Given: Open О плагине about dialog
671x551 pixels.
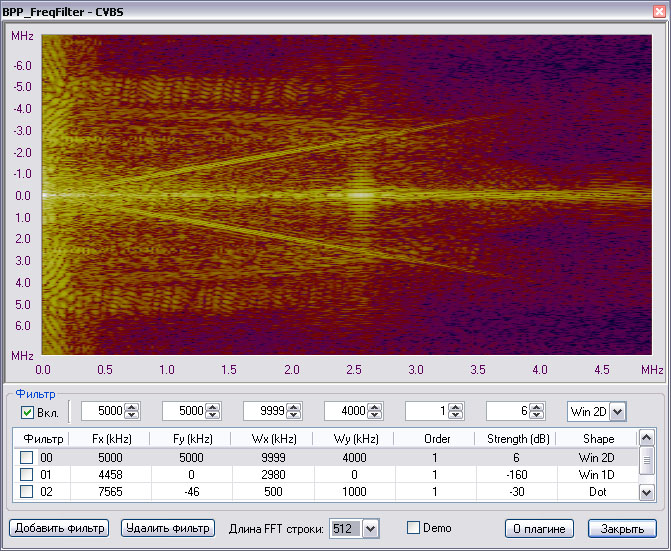Looking at the screenshot, I should [539, 529].
